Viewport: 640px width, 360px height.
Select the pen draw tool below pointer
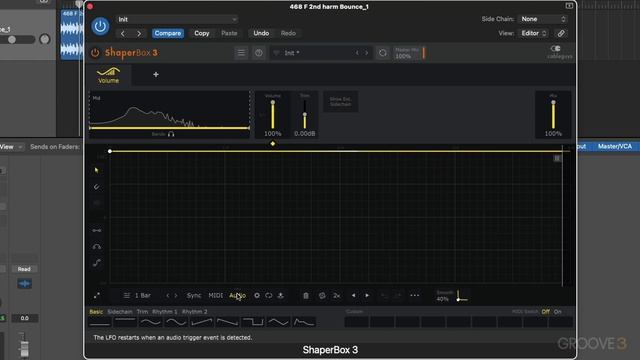(97, 187)
